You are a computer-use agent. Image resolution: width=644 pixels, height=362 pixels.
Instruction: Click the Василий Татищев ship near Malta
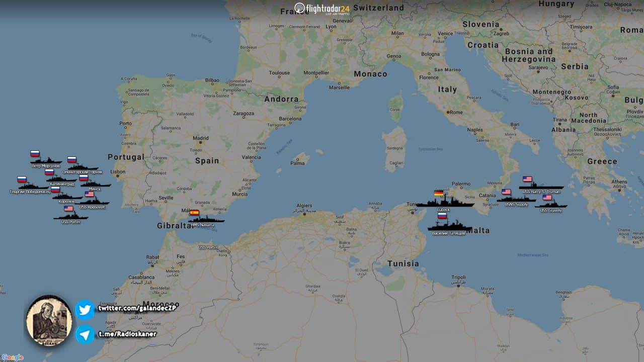(450, 226)
